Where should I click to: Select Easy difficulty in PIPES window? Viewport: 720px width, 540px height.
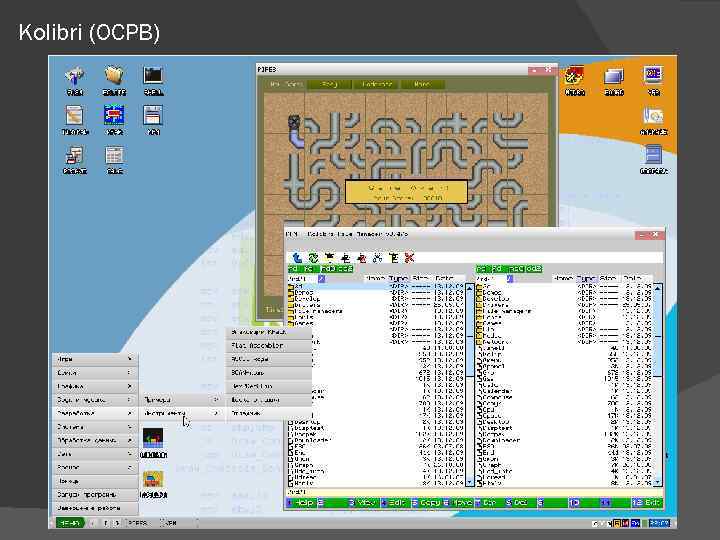[x=329, y=84]
